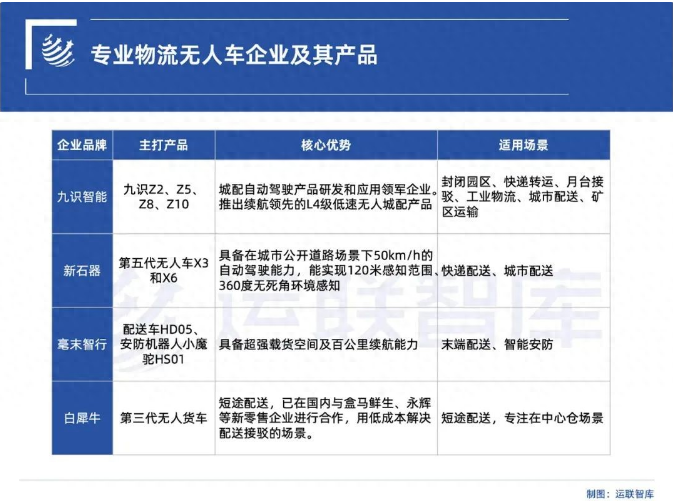673x501 pixels.
Task: Click the title 专业物流无人车企业及其产品
Action: (x=234, y=54)
